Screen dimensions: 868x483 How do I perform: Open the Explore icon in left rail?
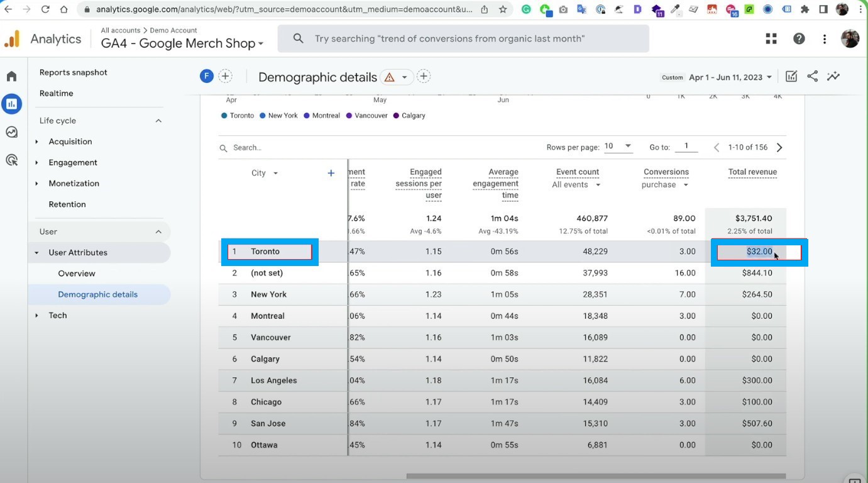pos(11,132)
